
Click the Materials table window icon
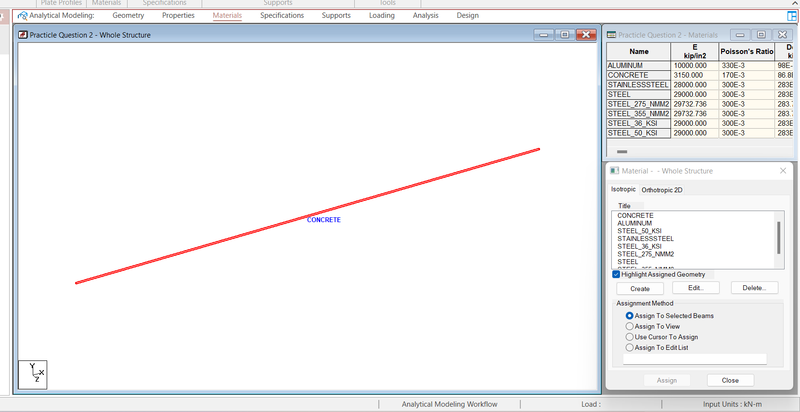[611, 35]
